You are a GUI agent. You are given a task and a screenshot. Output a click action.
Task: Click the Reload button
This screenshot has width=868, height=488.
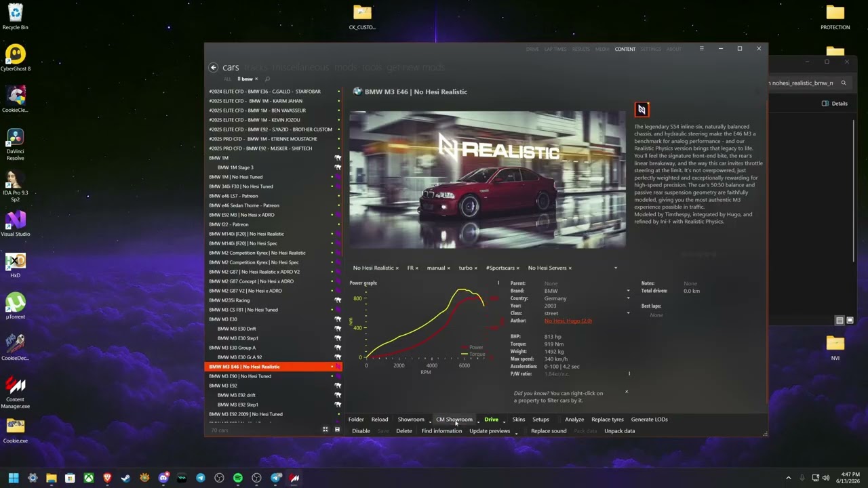coord(380,420)
